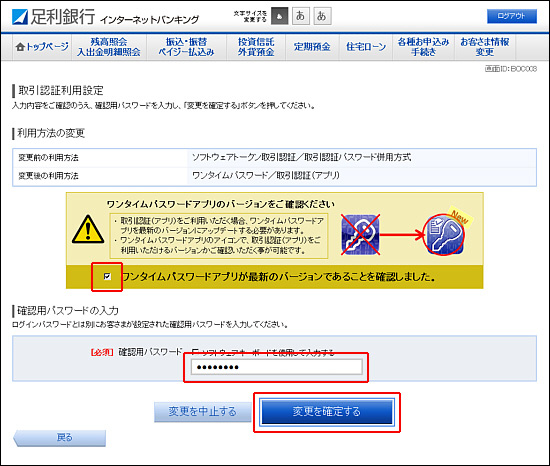Toggle the app latest version confirmation checkbox

coord(107,277)
